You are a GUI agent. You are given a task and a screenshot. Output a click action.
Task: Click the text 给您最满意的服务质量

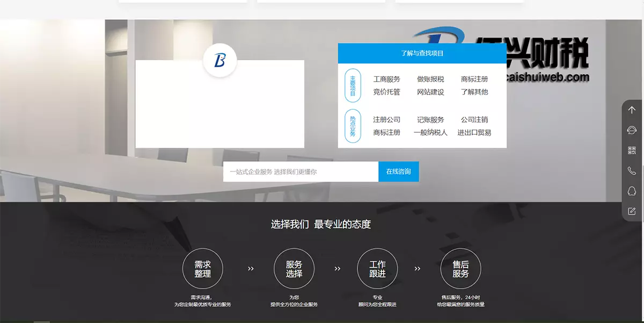(x=460, y=304)
